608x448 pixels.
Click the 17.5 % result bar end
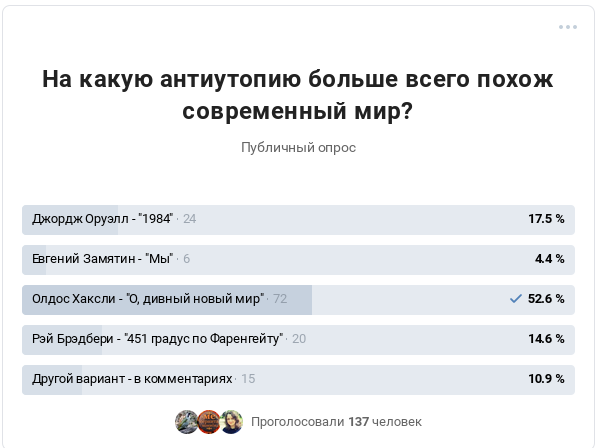pos(546,219)
